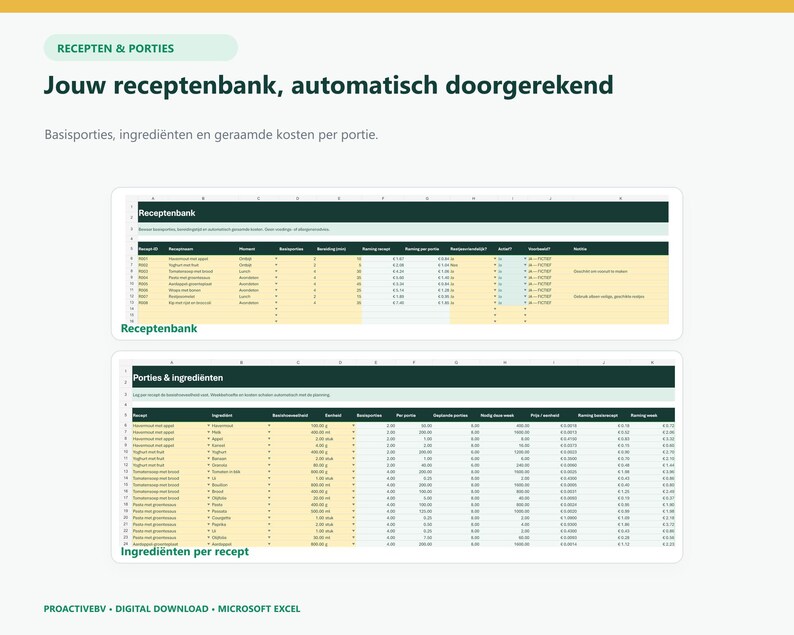Select the Restjesvriendelijk? column header
Image resolution: width=794 pixels, height=635 pixels.
468,249
